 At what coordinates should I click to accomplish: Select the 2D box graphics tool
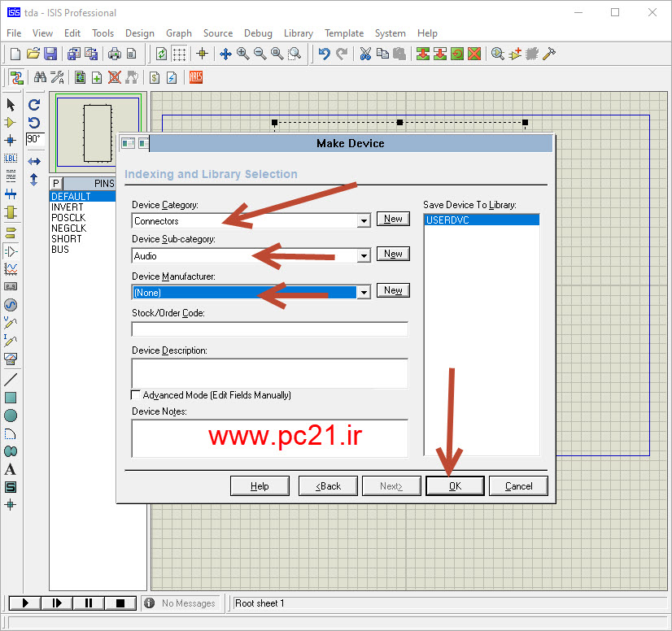[x=11, y=398]
